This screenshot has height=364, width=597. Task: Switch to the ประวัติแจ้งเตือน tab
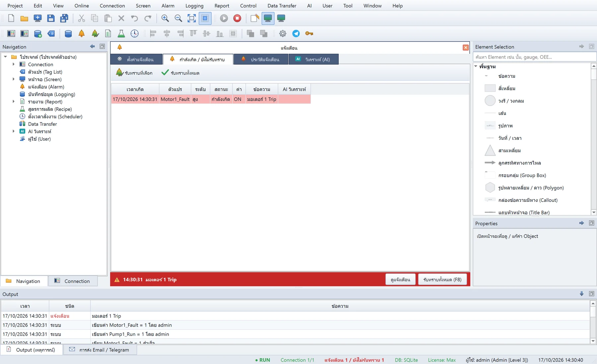[261, 59]
